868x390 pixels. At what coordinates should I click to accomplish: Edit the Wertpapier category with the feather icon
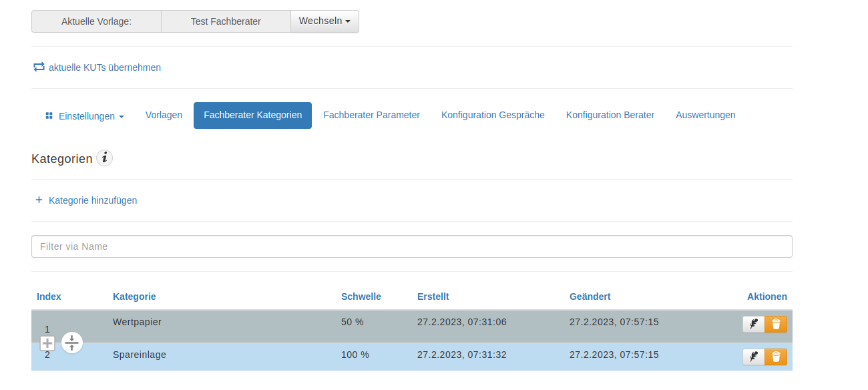754,324
